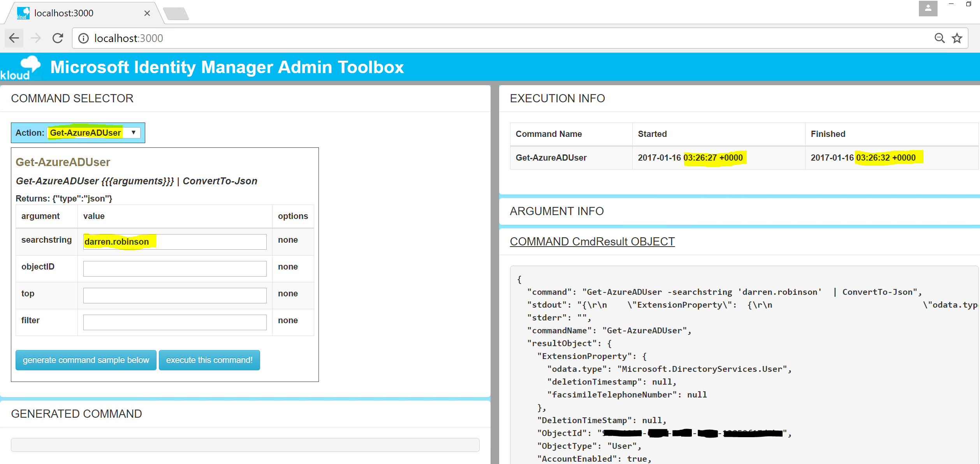Reload the localhost page
The height and width of the screenshot is (464, 980).
(58, 38)
